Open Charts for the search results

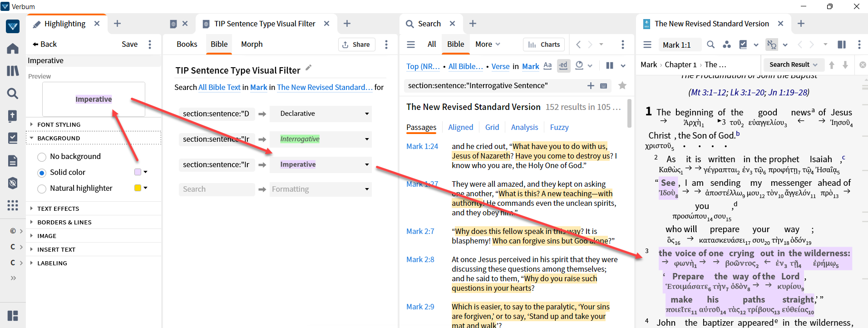click(544, 44)
